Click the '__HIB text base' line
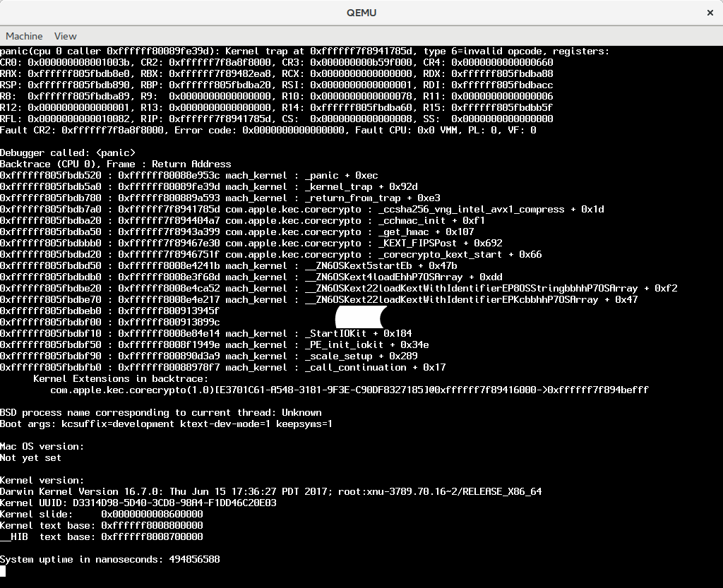Screen dimensions: 723x588 pyautogui.click(x=102, y=536)
